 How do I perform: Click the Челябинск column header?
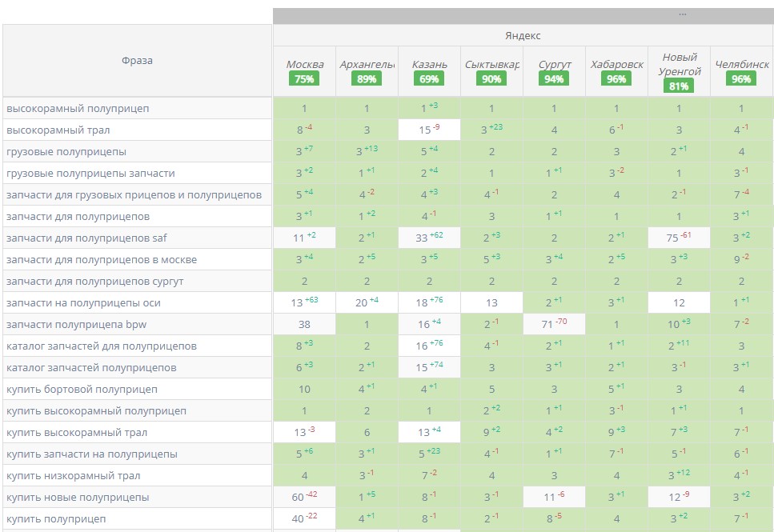741,65
